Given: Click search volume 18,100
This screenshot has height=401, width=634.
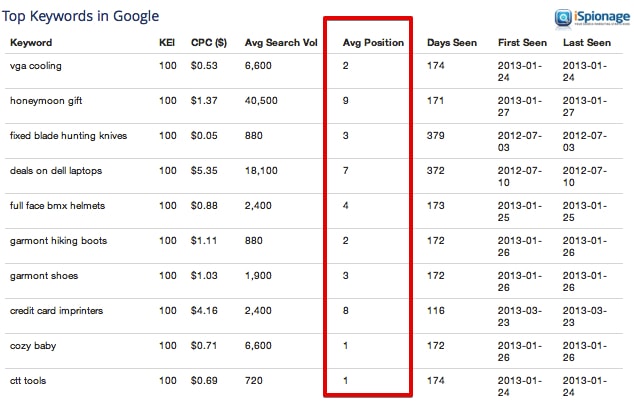Looking at the screenshot, I should [x=261, y=171].
